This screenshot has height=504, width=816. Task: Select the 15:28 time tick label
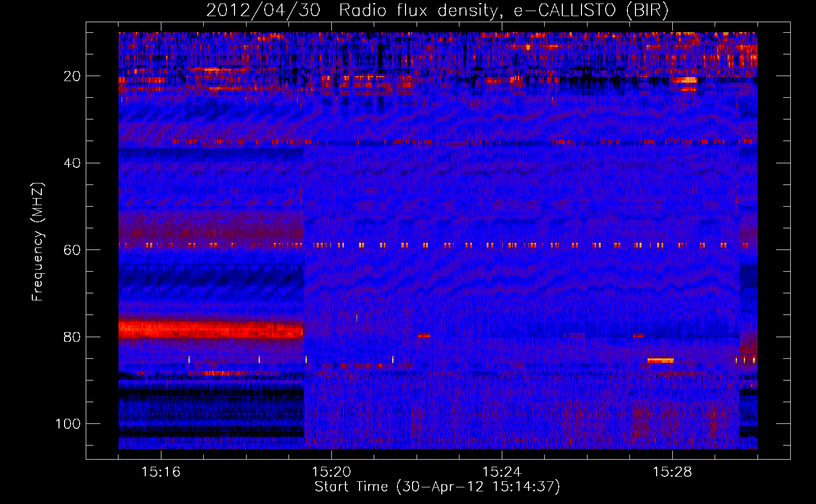tap(672, 472)
